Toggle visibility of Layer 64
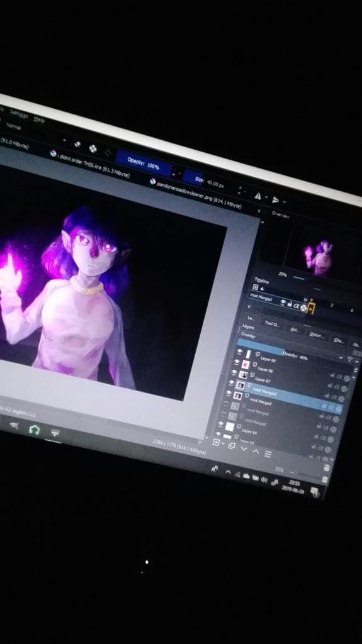This screenshot has height=644, width=362. 220,425
